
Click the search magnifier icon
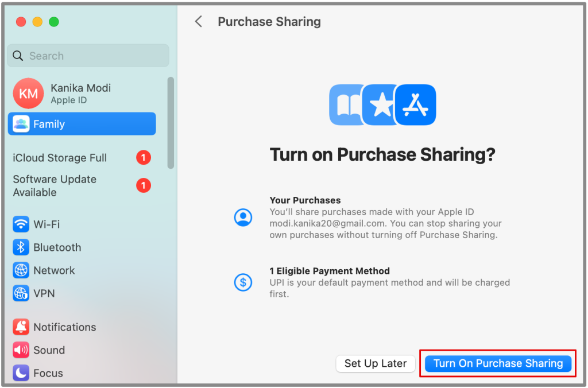18,56
